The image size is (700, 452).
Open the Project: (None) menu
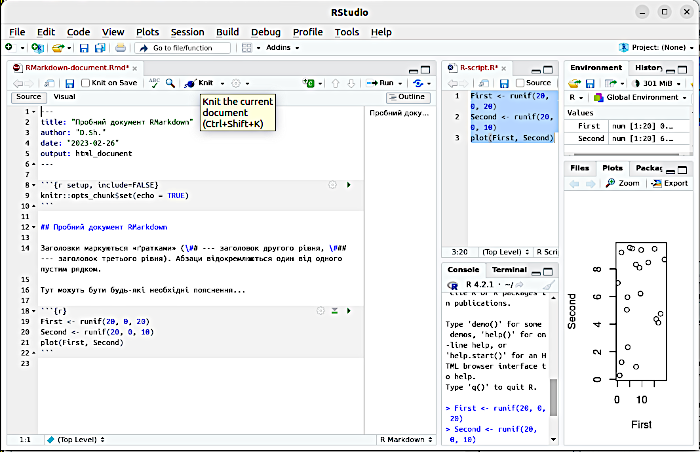coord(657,47)
